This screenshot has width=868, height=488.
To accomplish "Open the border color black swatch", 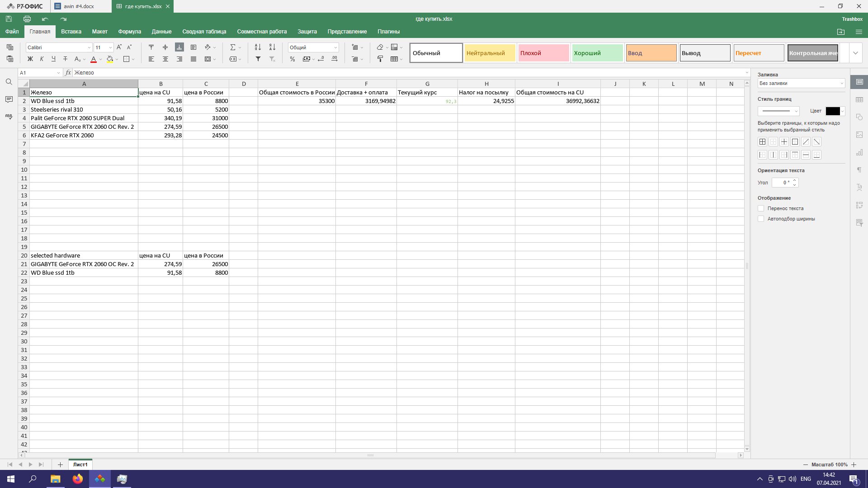I will point(833,111).
